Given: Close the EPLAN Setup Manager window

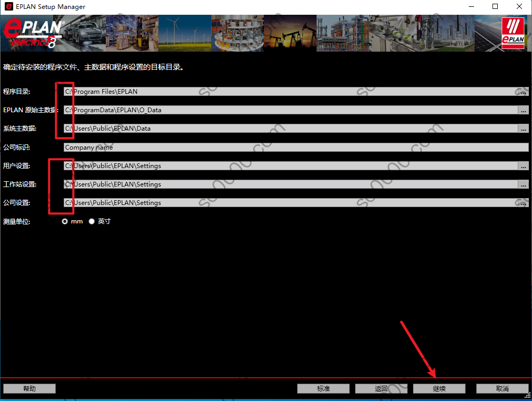Looking at the screenshot, I should coord(519,6).
